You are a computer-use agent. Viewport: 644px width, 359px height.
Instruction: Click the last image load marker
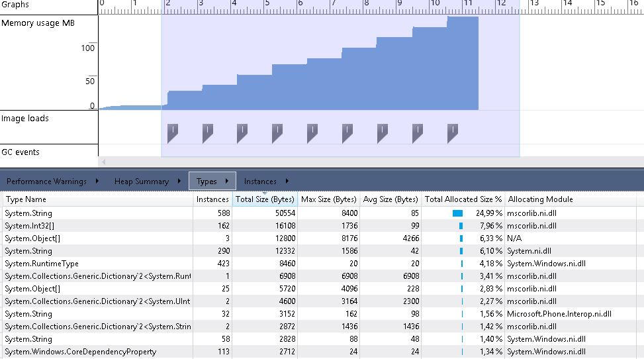click(453, 133)
